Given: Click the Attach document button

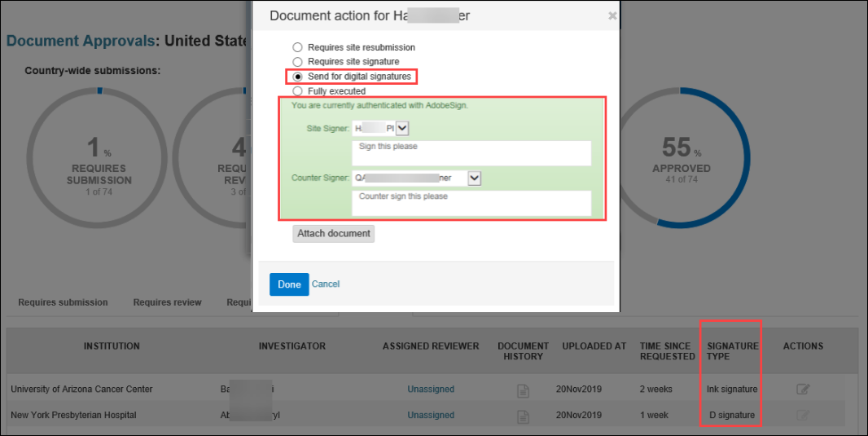Looking at the screenshot, I should (x=333, y=233).
